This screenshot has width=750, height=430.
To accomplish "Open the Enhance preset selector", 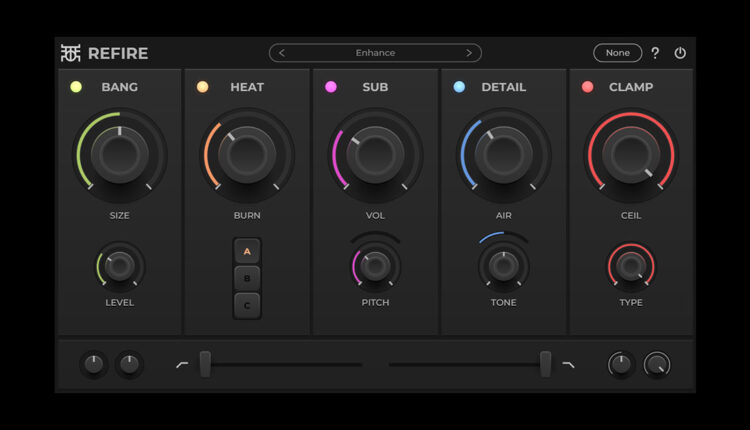I will [375, 53].
